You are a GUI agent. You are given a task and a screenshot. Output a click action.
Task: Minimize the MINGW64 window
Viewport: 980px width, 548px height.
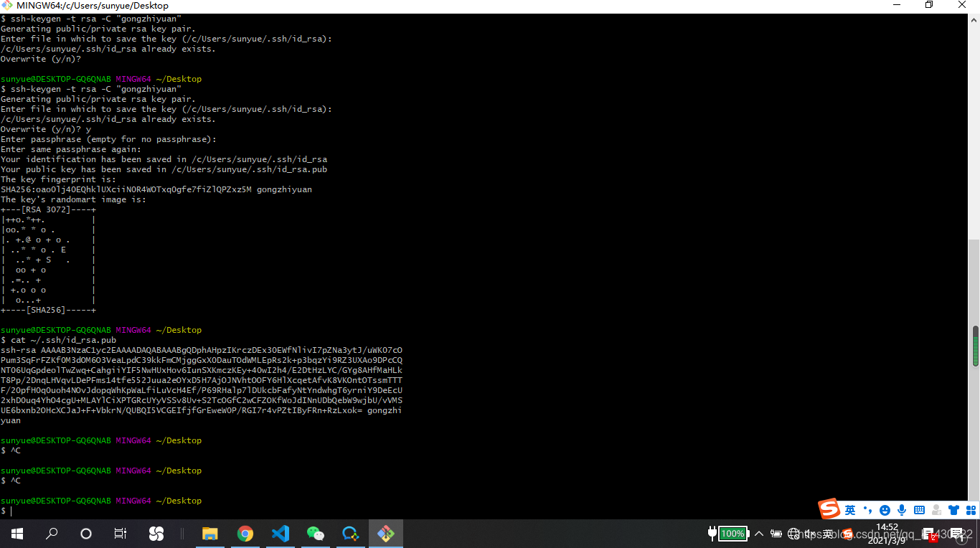pos(896,5)
